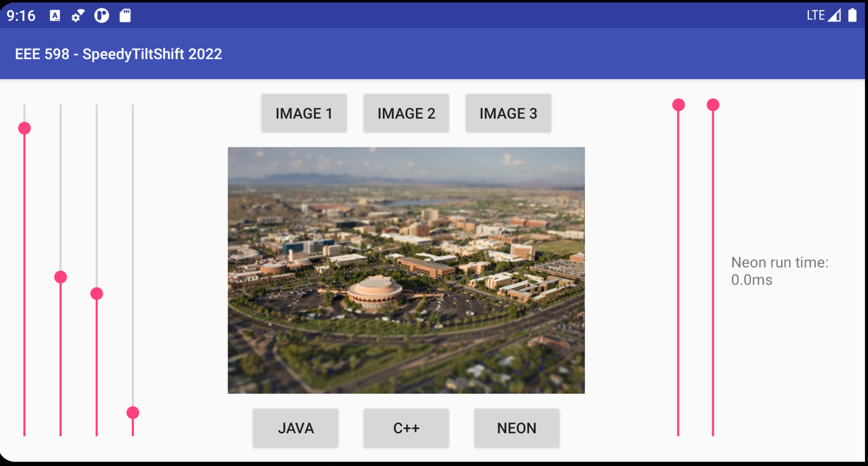Tap the tilt-shifted aerial campus image
The width and height of the screenshot is (868, 466).
[406, 270]
